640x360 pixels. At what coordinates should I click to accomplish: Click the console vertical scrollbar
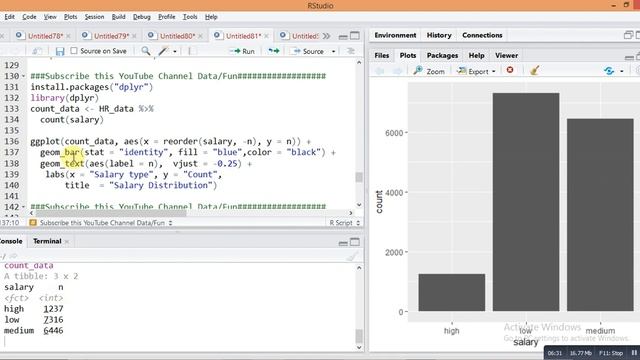click(359, 336)
